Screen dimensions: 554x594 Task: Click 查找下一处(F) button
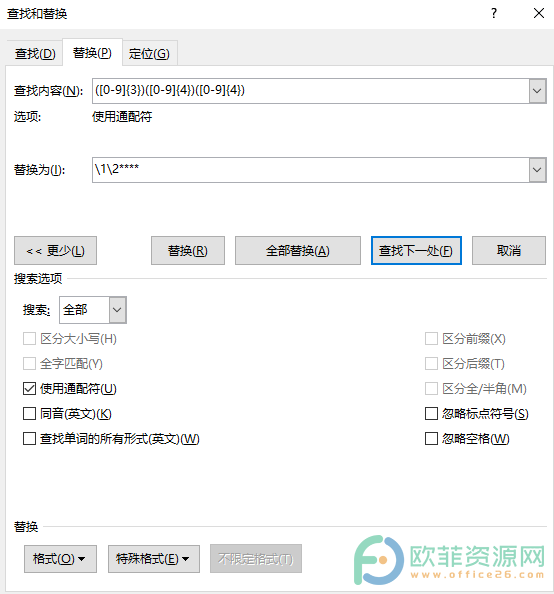click(x=416, y=250)
